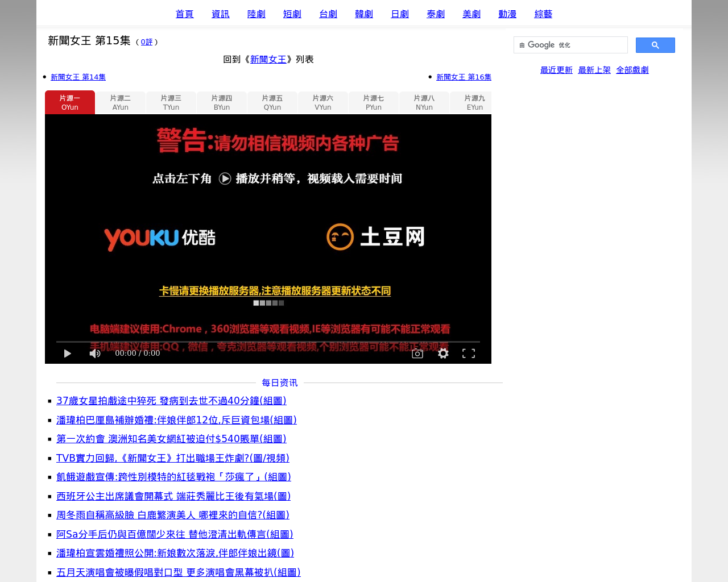The width and height of the screenshot is (728, 582).
Task: Open article 五月天演唱會被曝假唱
Action: click(x=179, y=572)
